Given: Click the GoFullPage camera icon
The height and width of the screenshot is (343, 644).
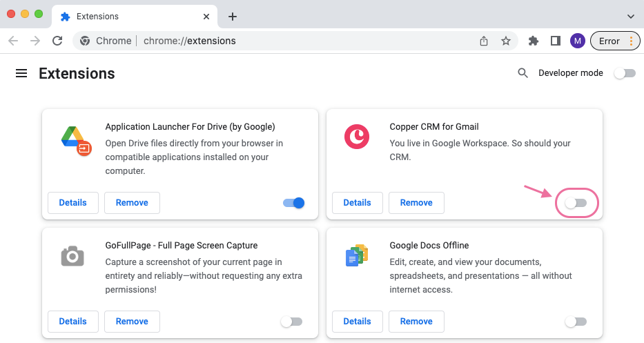Looking at the screenshot, I should coord(72,256).
